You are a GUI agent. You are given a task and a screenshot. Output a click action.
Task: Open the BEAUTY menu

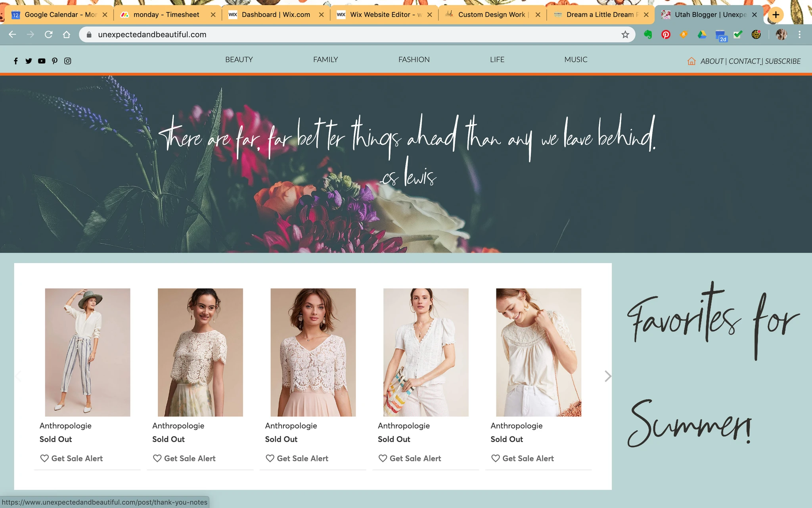[x=239, y=60]
